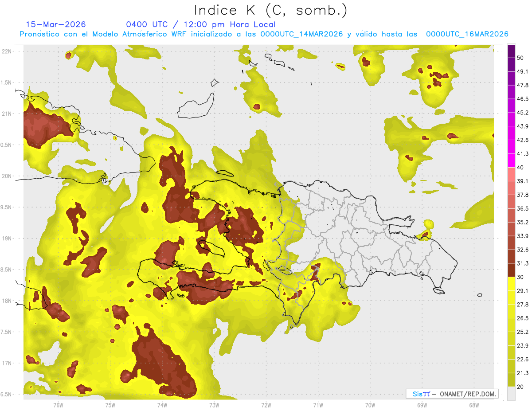Image resolution: width=532 pixels, height=411 pixels.
Task: Click the colorbar value "50"
Action: 520,58
